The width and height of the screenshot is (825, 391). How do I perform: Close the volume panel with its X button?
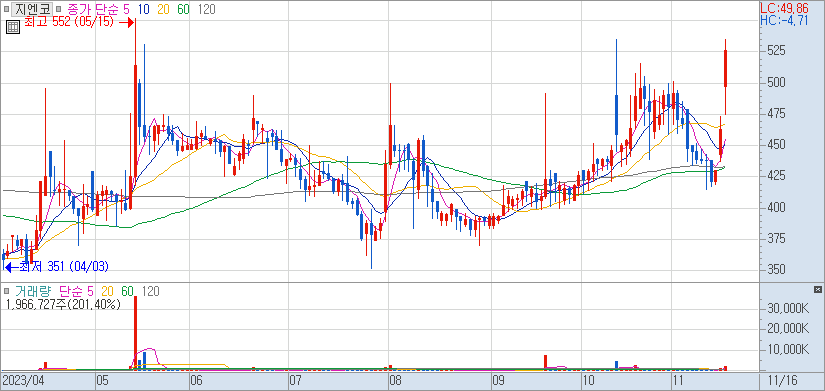point(817,290)
